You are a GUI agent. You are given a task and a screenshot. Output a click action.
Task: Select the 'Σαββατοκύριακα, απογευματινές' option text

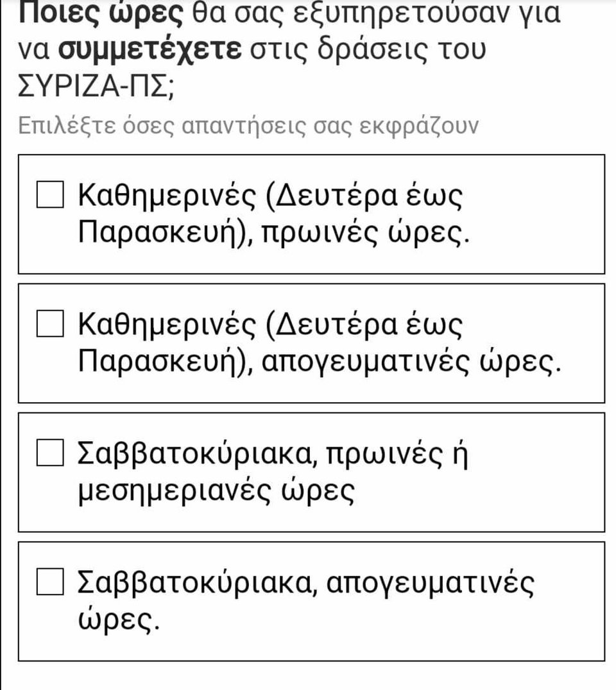(x=305, y=582)
